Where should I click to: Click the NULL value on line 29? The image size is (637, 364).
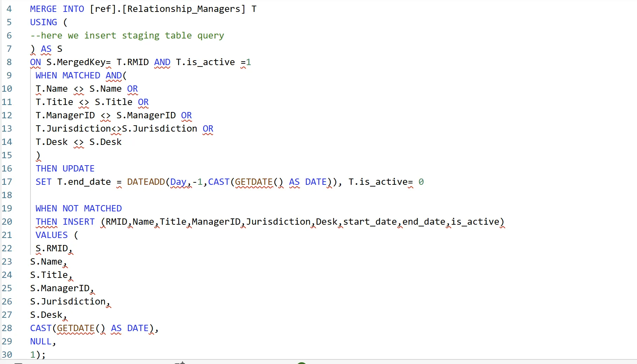point(41,341)
